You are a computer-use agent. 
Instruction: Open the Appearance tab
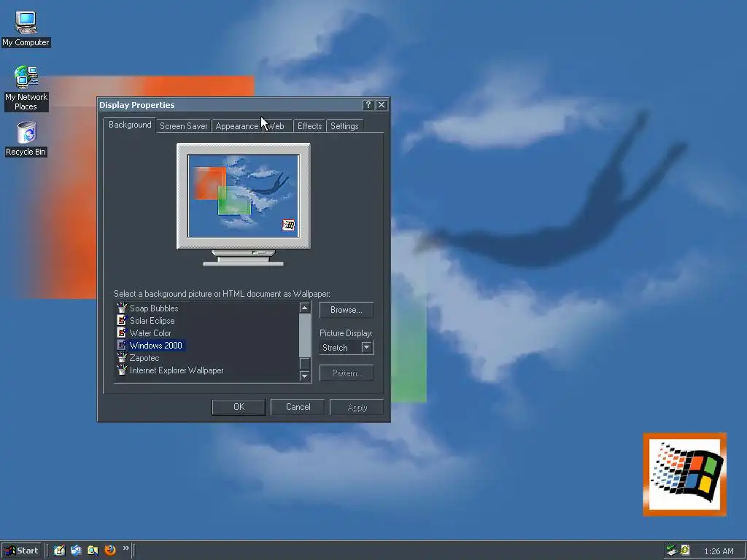tap(237, 126)
